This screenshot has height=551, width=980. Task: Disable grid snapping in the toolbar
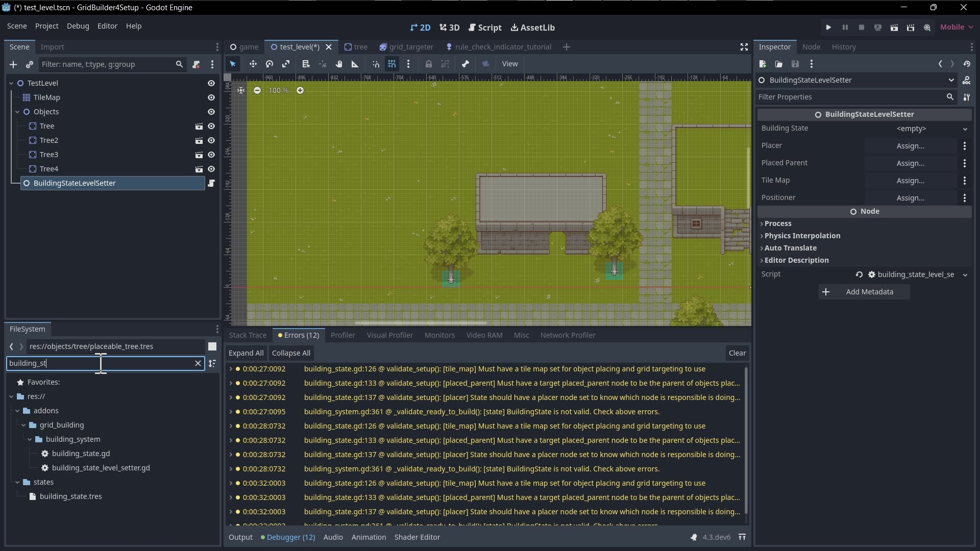(x=392, y=64)
